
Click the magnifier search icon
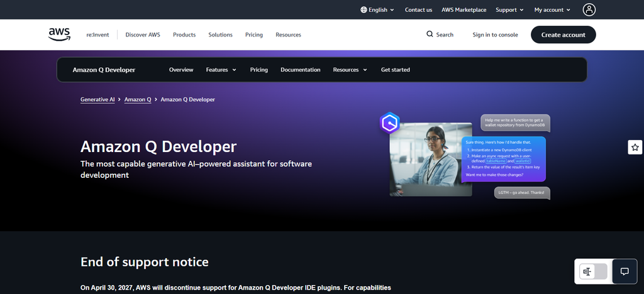430,34
